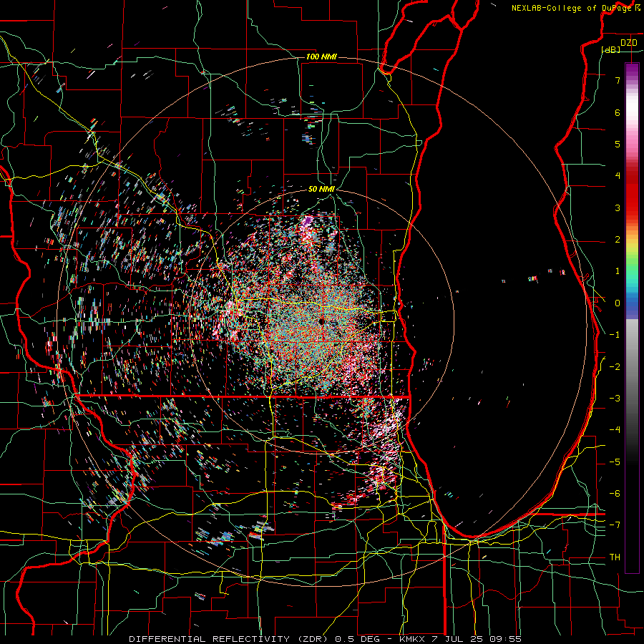Click the 3 value on the color scale

[x=618, y=208]
